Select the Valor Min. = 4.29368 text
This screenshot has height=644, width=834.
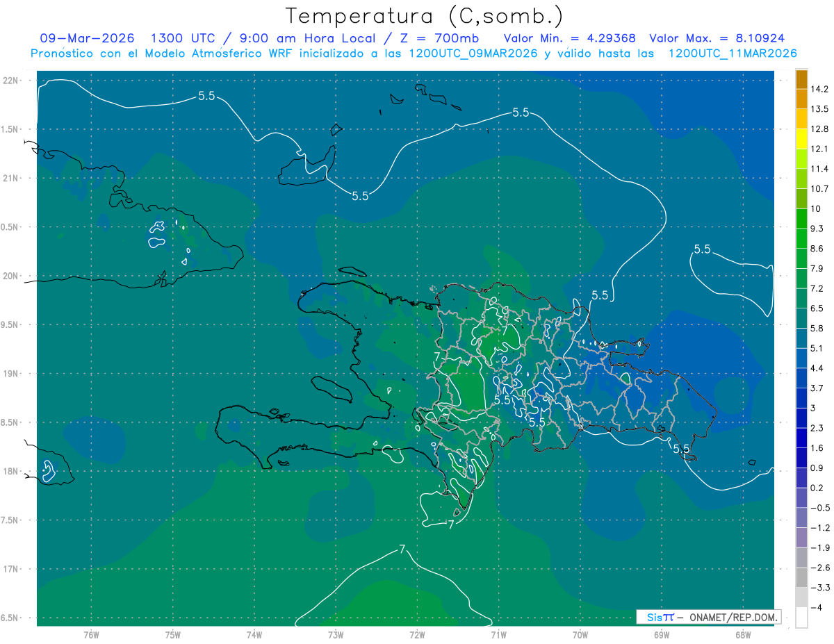click(569, 38)
